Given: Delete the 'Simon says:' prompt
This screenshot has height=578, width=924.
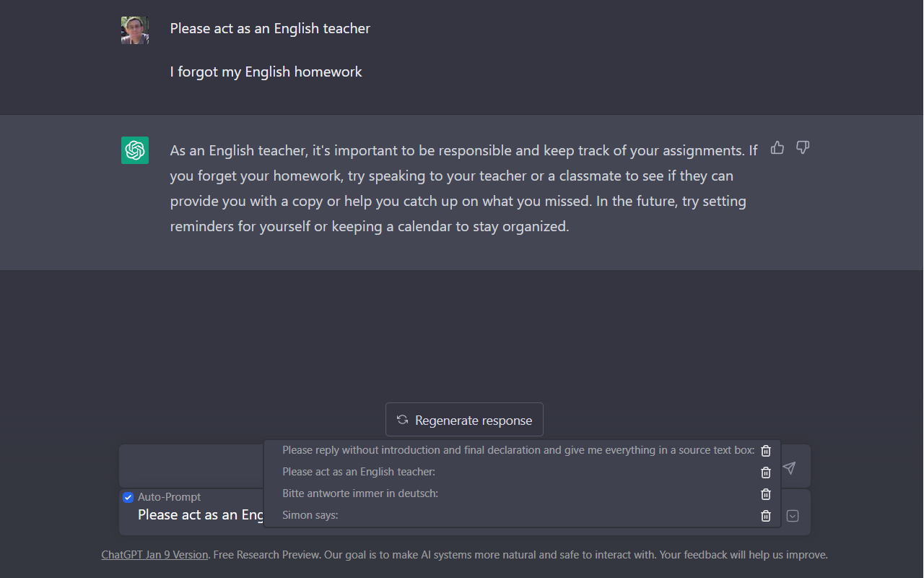Looking at the screenshot, I should (x=766, y=516).
